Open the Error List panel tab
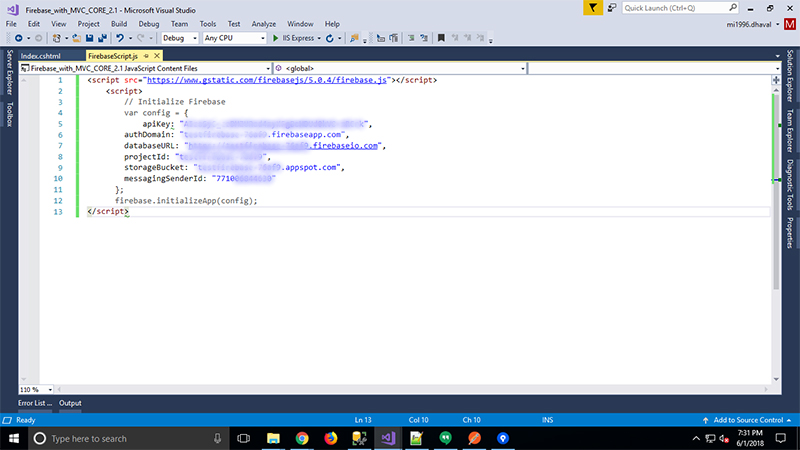The image size is (800, 450). pyautogui.click(x=34, y=403)
